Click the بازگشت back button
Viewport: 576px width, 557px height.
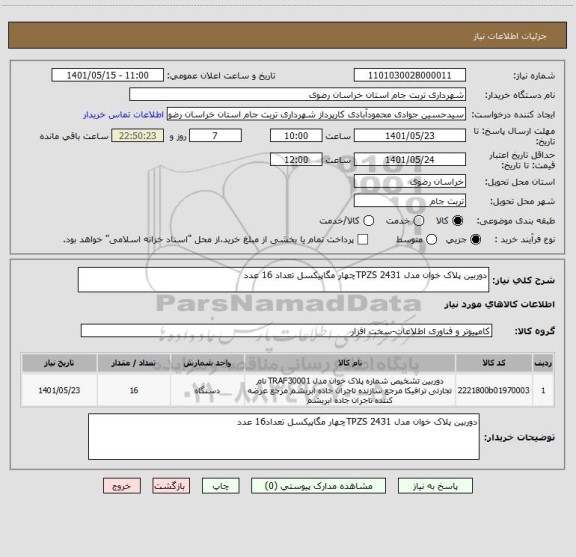point(171,486)
